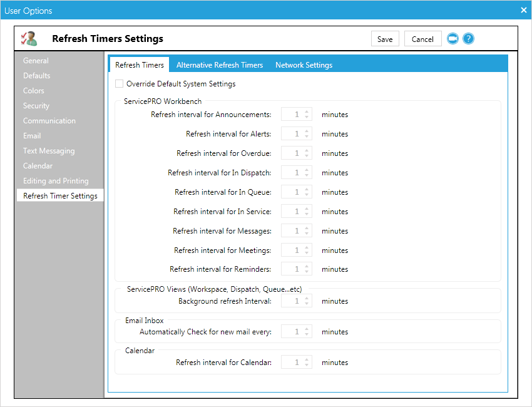The height and width of the screenshot is (407, 532).
Task: Click the Refresh Timers Settings user icon
Action: click(29, 39)
